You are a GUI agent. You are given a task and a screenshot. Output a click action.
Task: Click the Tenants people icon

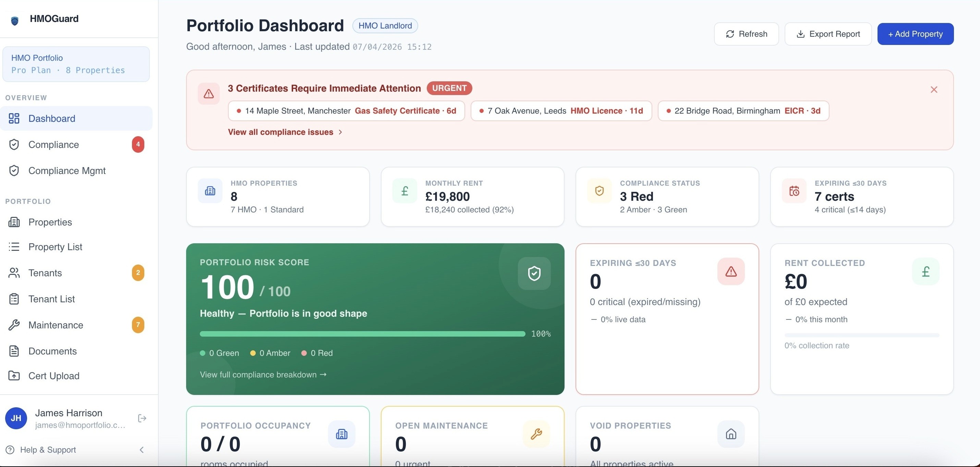[14, 273]
